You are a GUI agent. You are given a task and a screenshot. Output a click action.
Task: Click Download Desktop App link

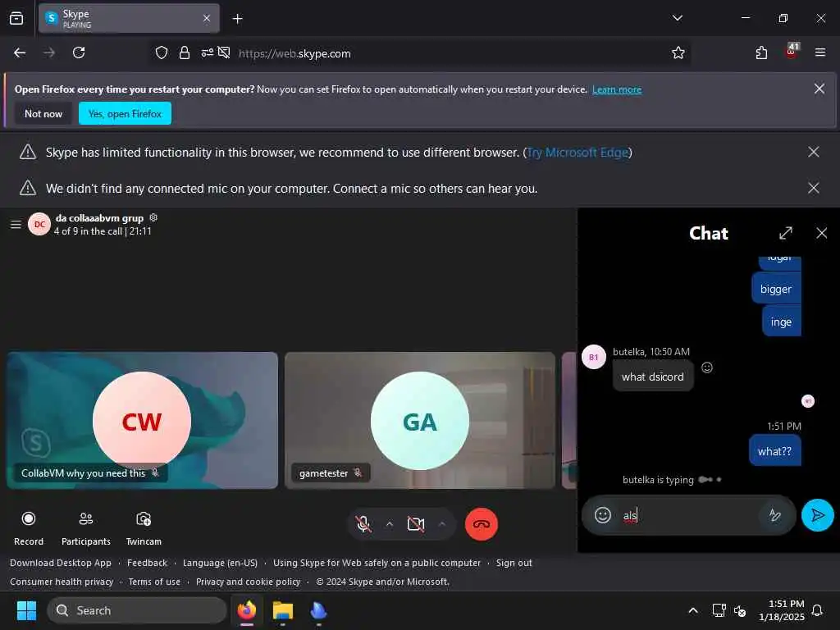[61, 563]
